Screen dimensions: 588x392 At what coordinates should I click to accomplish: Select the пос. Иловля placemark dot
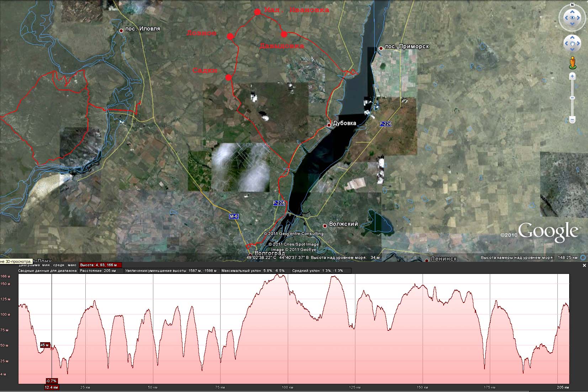(121, 31)
